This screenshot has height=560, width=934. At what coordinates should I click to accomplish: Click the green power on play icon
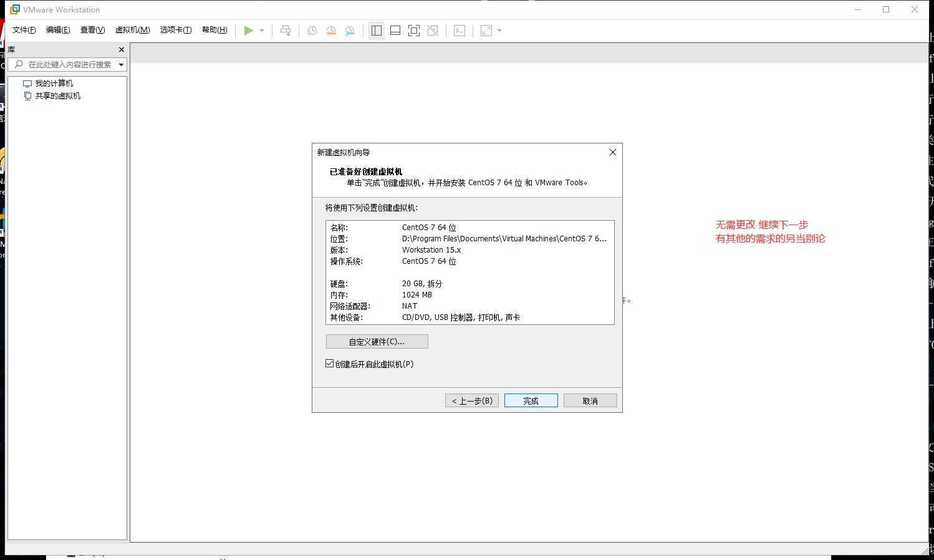249,31
